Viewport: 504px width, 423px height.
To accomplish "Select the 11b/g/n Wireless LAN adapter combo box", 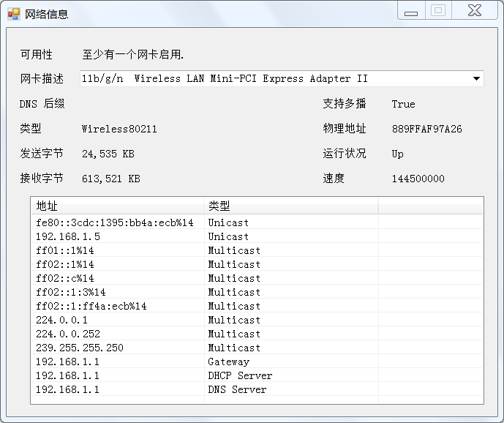I will pos(282,78).
